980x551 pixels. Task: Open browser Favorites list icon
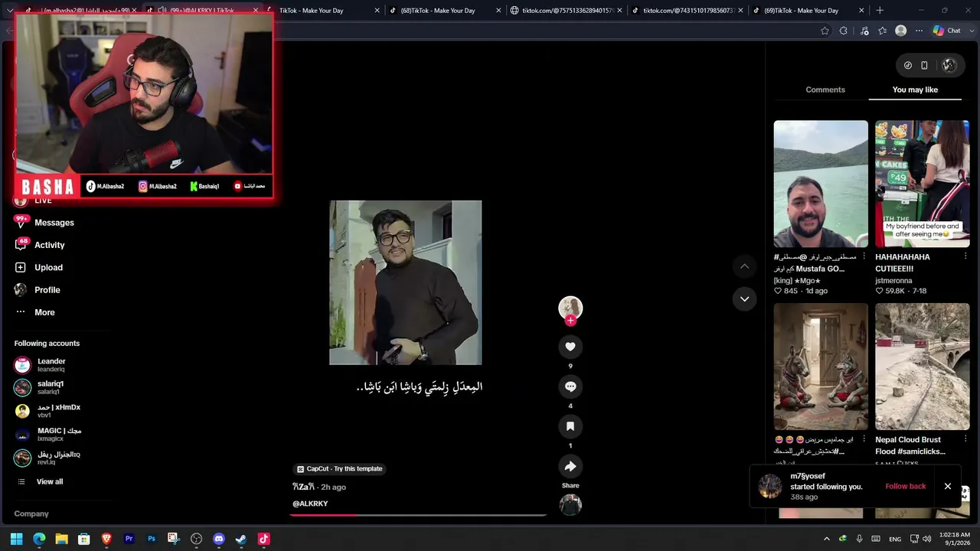[x=883, y=31]
